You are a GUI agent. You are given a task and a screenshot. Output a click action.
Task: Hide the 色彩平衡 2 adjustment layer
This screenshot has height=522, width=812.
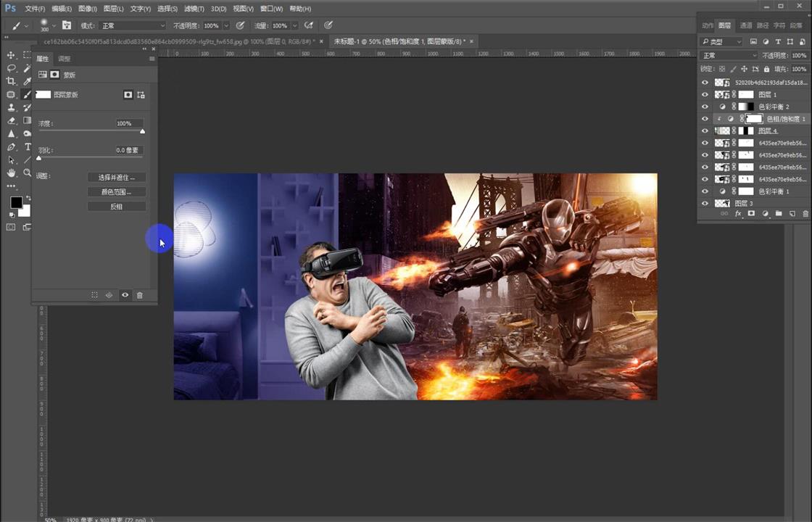tap(705, 106)
